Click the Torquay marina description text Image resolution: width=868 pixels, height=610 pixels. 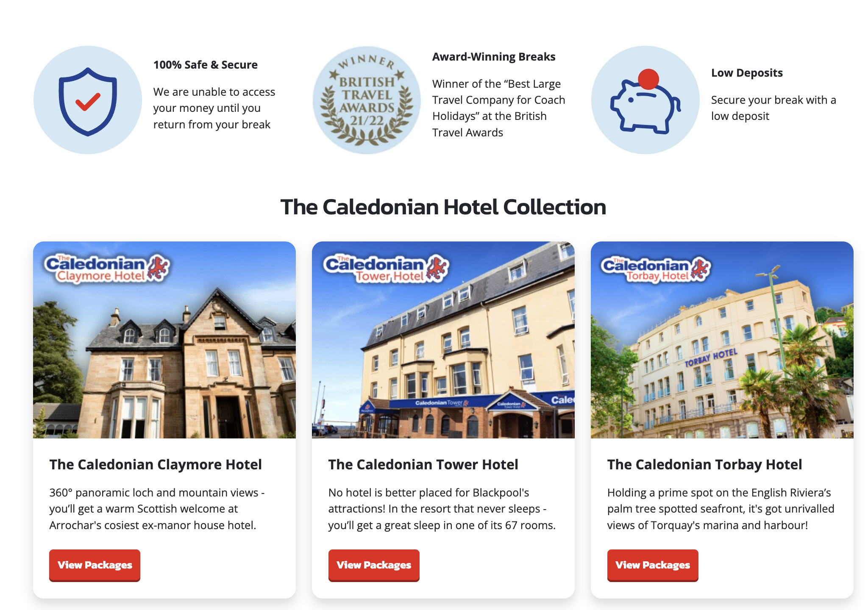(721, 509)
